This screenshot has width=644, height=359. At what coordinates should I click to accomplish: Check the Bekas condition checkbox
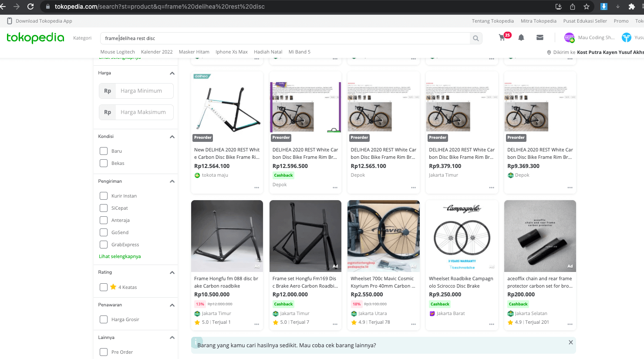(104, 163)
